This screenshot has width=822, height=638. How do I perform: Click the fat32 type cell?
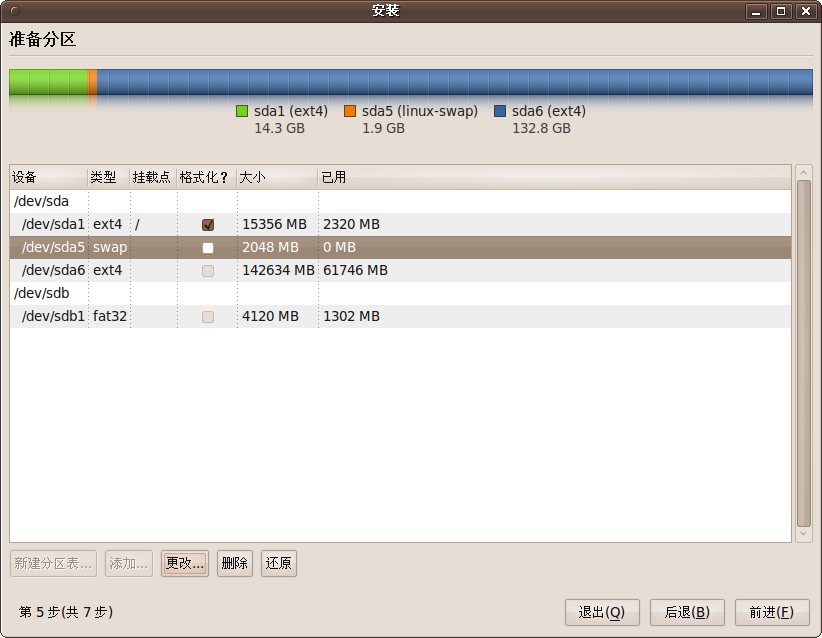tap(110, 317)
